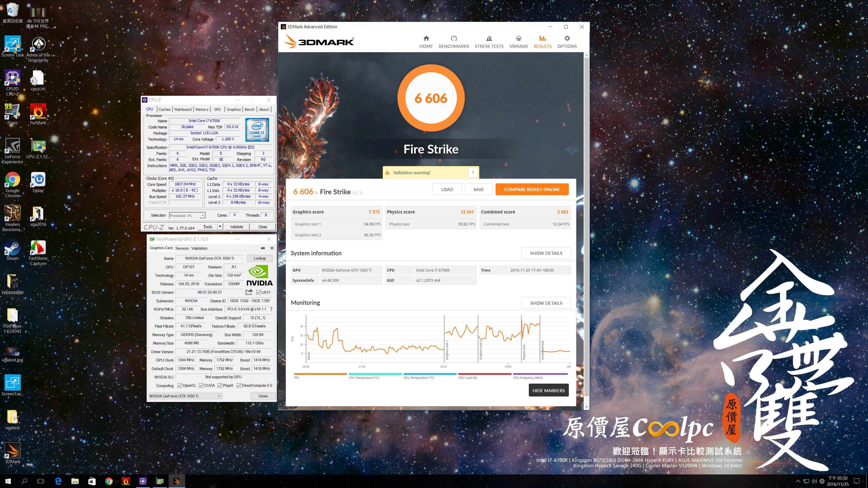Open Microsoft Edge from taskbar

[58, 481]
